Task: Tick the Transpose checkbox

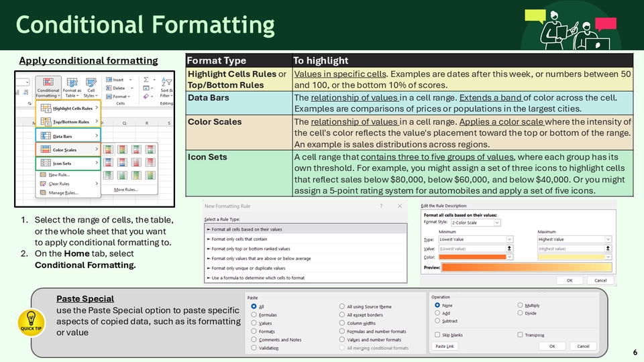Action: click(x=520, y=335)
